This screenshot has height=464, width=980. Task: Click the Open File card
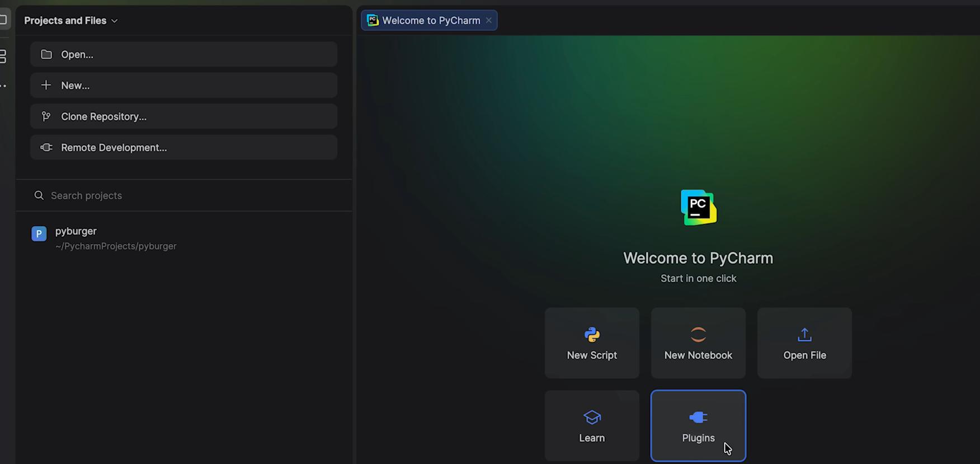click(x=804, y=343)
